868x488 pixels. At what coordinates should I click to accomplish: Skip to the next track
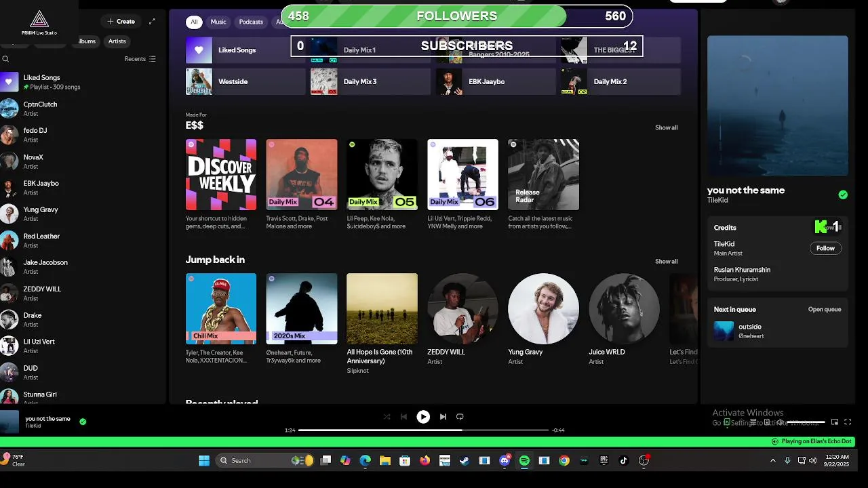(x=443, y=417)
